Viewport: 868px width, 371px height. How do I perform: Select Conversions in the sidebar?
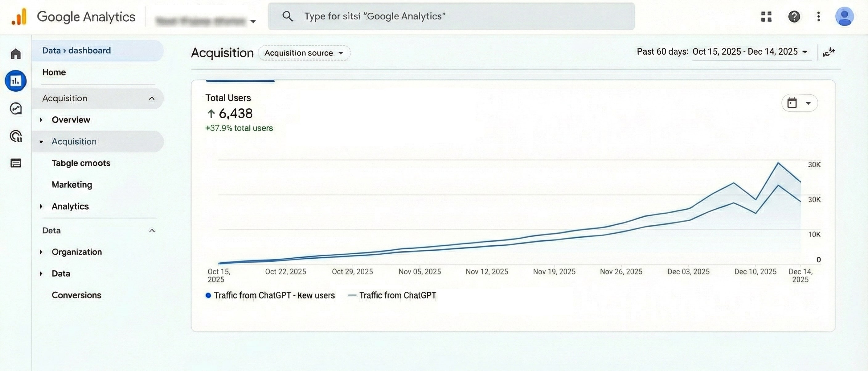coord(76,295)
